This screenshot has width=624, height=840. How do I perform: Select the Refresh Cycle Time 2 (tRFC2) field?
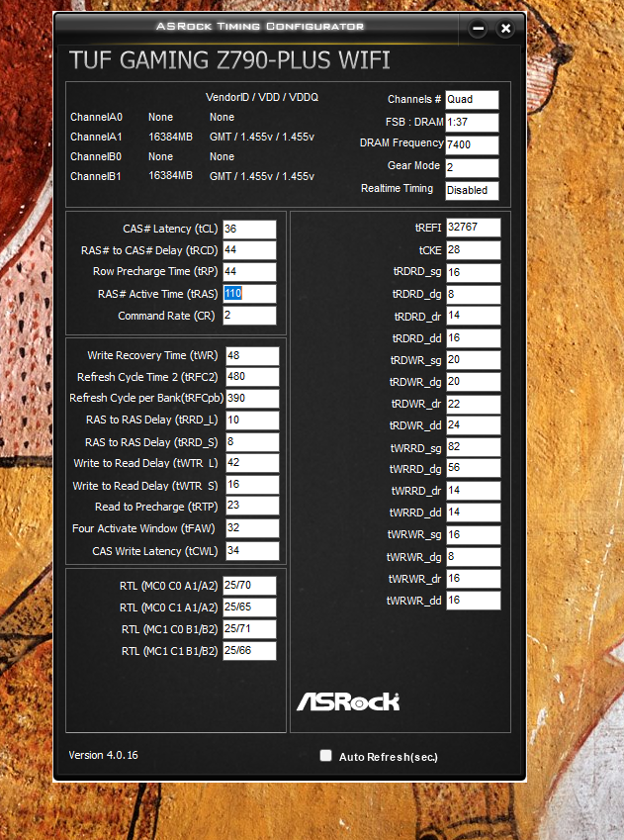click(x=252, y=377)
